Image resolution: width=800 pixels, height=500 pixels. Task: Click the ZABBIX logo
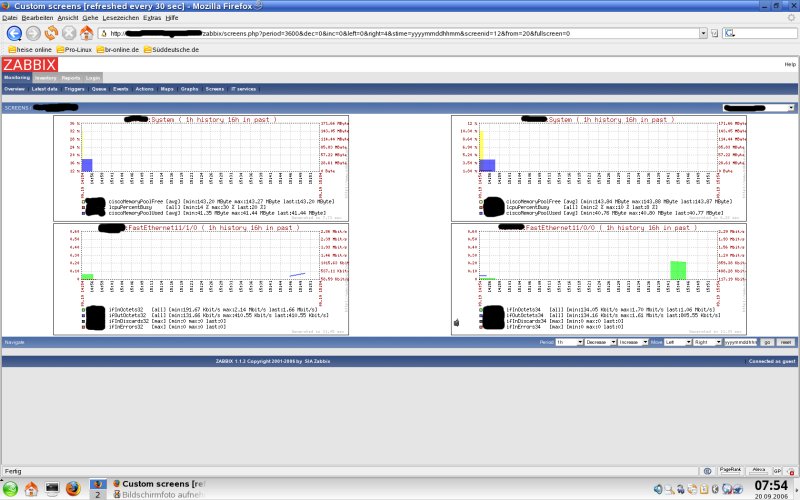[x=30, y=65]
